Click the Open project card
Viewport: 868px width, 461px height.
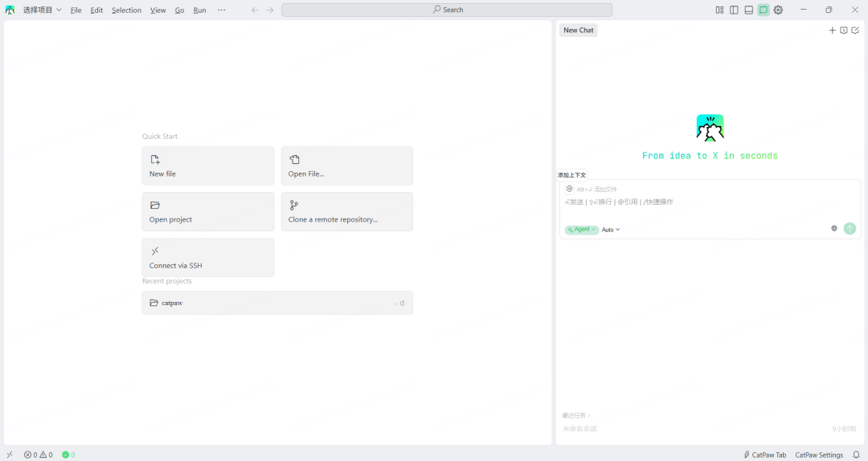tap(208, 212)
